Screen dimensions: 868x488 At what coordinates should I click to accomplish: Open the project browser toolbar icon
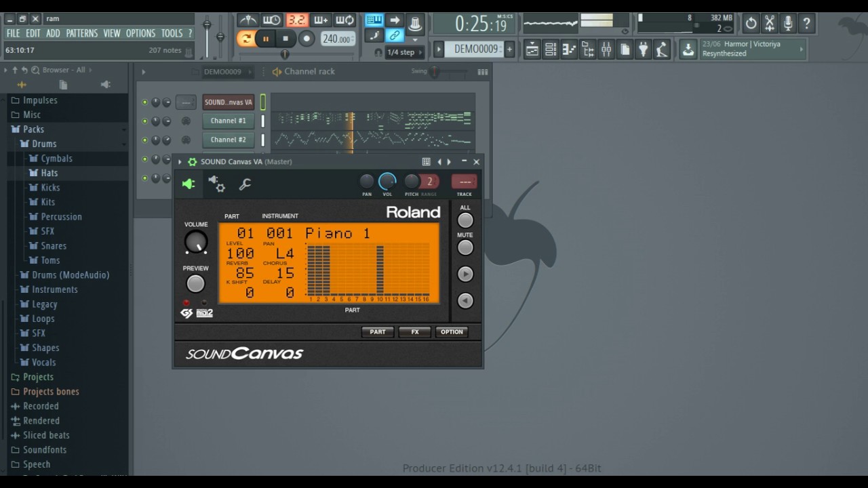588,49
